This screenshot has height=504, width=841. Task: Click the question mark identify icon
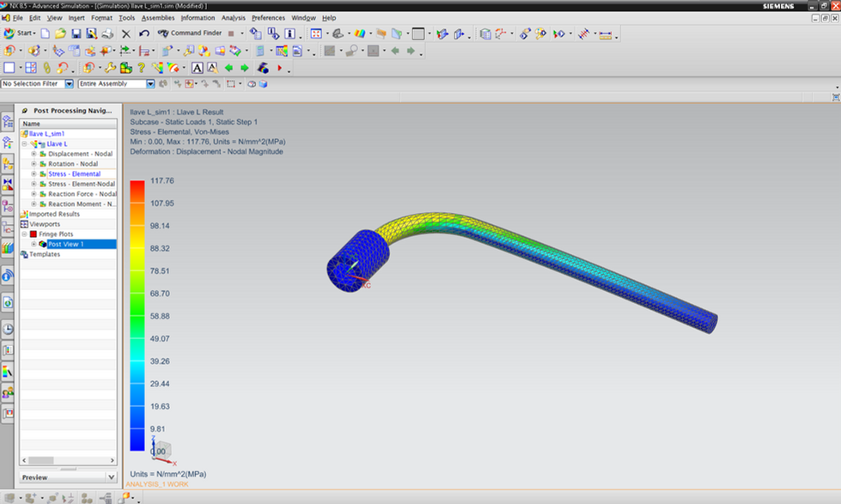pyautogui.click(x=141, y=68)
